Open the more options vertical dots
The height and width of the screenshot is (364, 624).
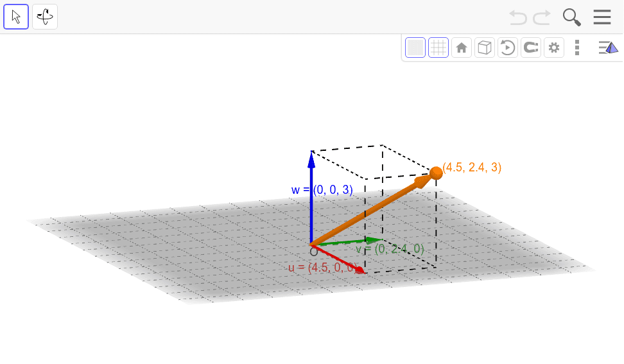[577, 48]
